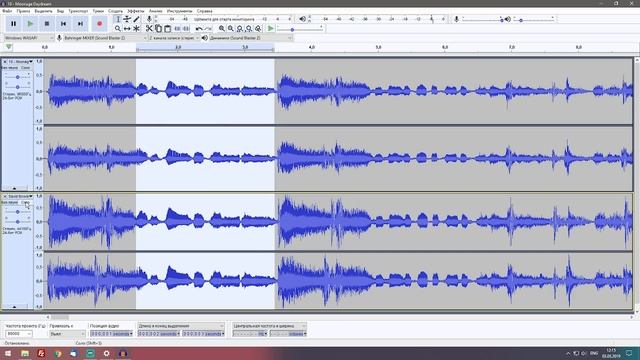
Task: Click the Silence selection icon
Action: click(x=186, y=29)
